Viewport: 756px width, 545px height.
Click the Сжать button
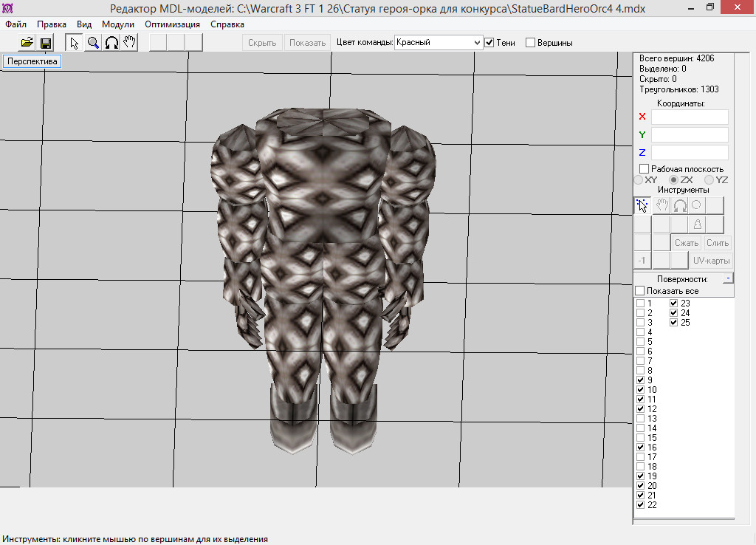tap(686, 243)
